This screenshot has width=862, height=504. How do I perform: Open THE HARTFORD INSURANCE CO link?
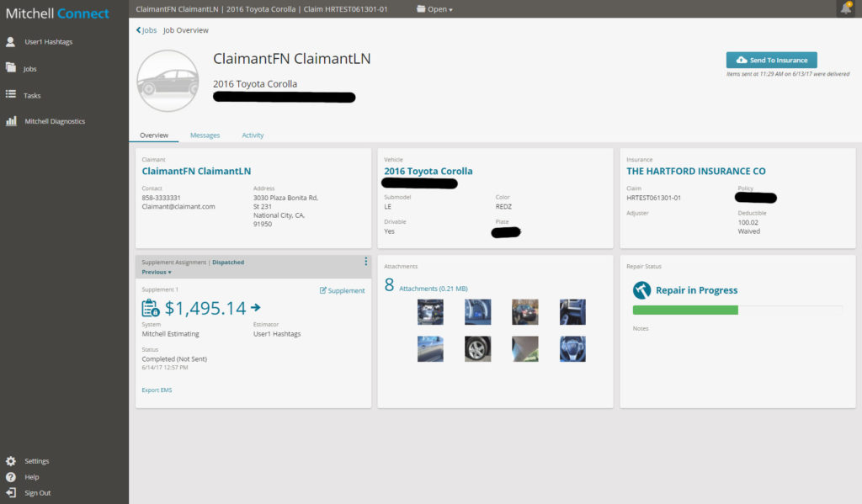click(696, 171)
